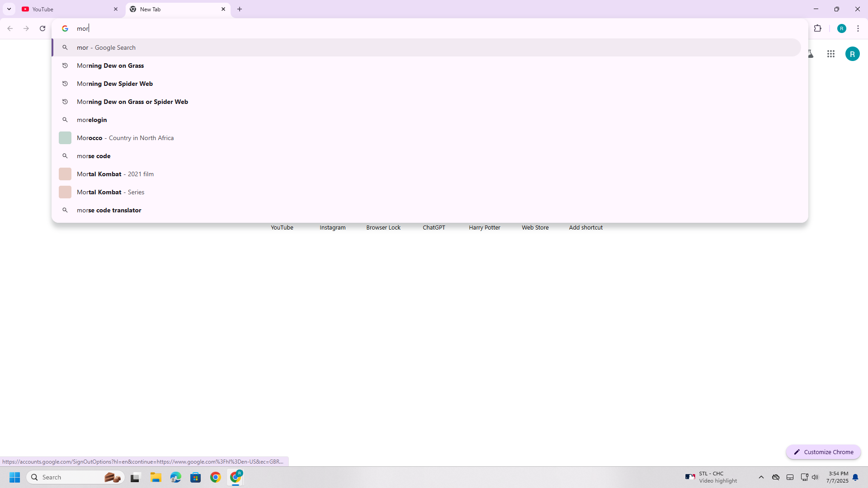Select 'Mortal Kombat - Series' suggestion
The image size is (868, 488).
426,192
